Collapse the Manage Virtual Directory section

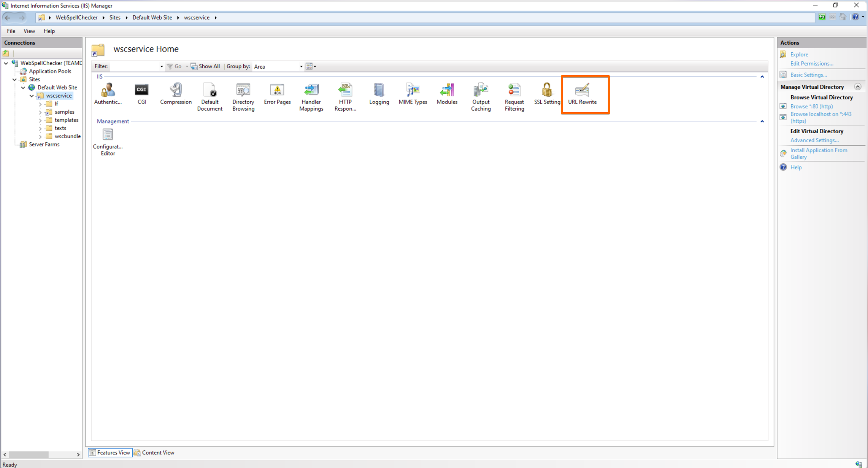click(x=858, y=87)
